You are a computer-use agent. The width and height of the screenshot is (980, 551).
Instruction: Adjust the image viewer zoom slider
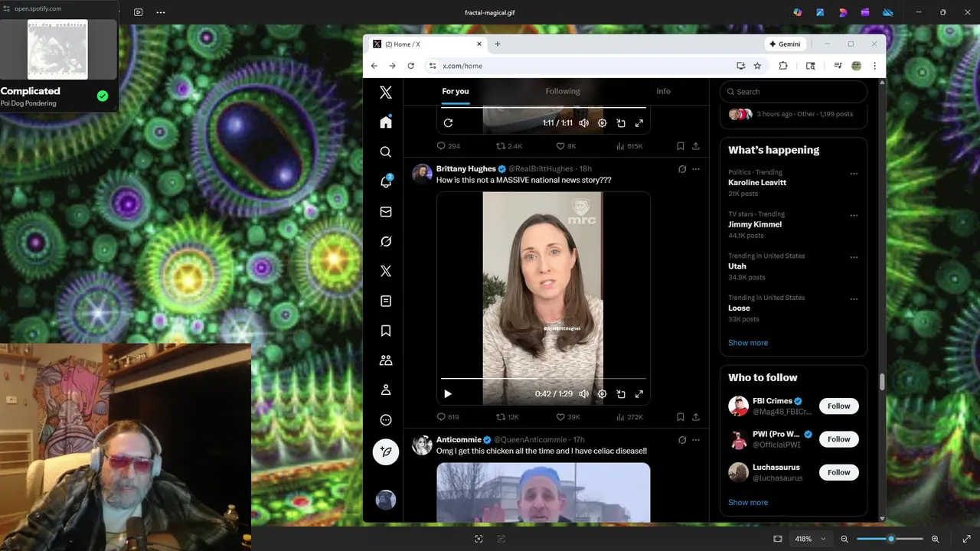(890, 539)
